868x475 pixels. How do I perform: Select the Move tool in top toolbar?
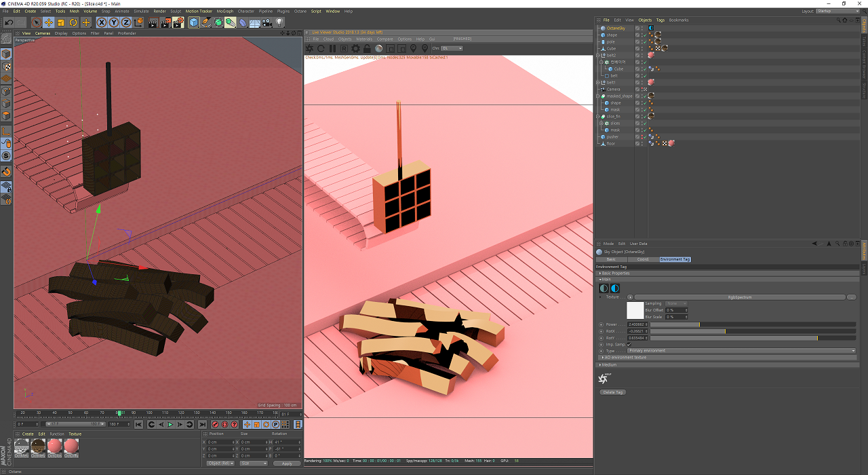point(49,22)
